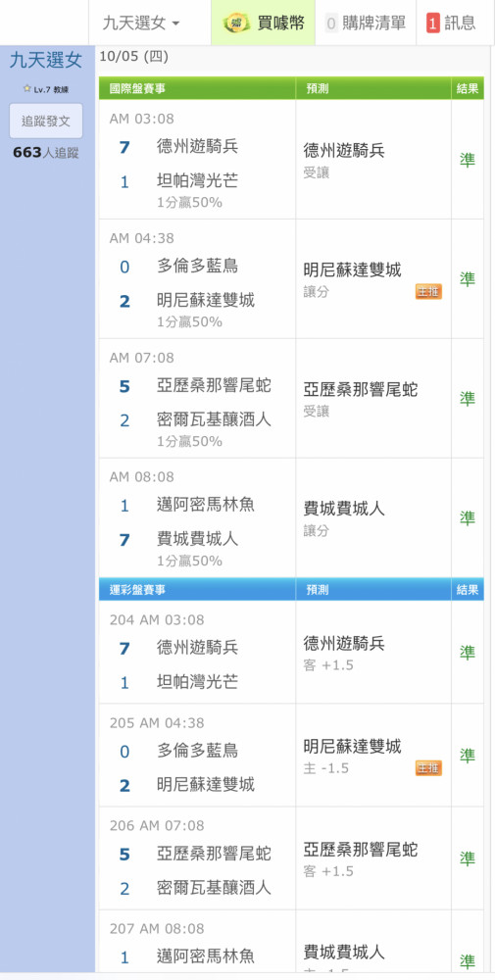Open the 九天選女 profile name link

click(46, 61)
